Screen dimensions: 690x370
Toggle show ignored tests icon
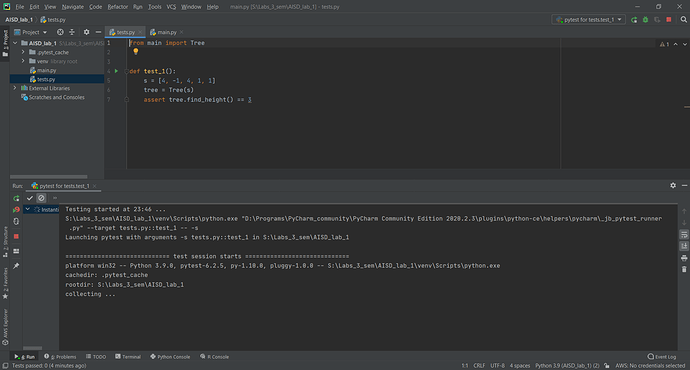[x=41, y=198]
